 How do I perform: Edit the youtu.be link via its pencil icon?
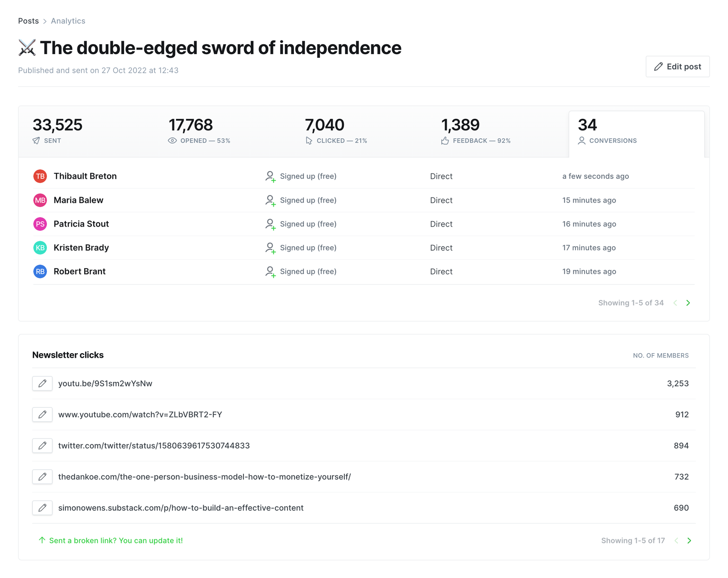[42, 384]
